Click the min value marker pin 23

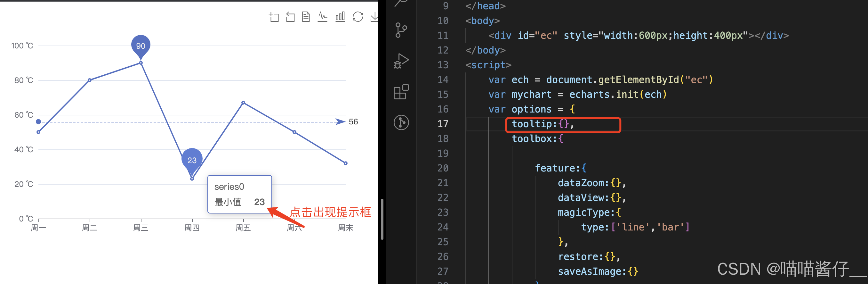pos(192,160)
